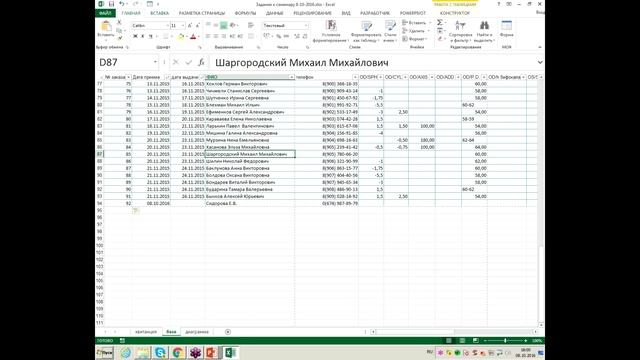Open the OD/CYL column filter dropdown

click(405, 77)
